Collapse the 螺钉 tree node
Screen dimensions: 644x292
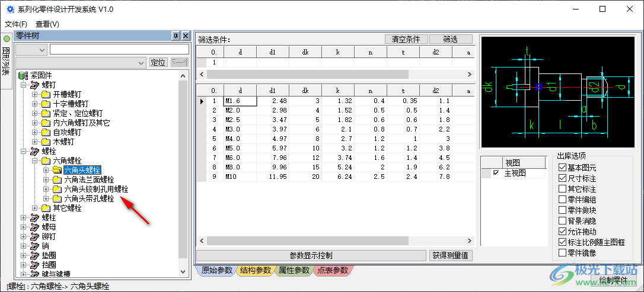(23, 85)
